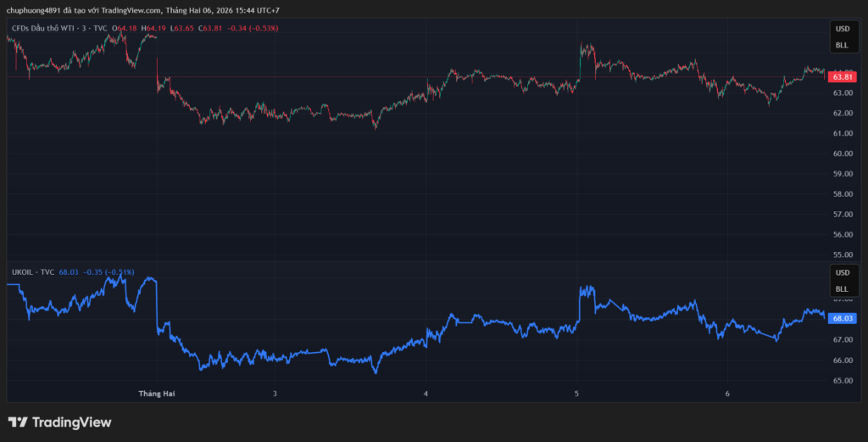
Task: Click the 60.00 level on WTI price scale
Action: pyautogui.click(x=842, y=154)
